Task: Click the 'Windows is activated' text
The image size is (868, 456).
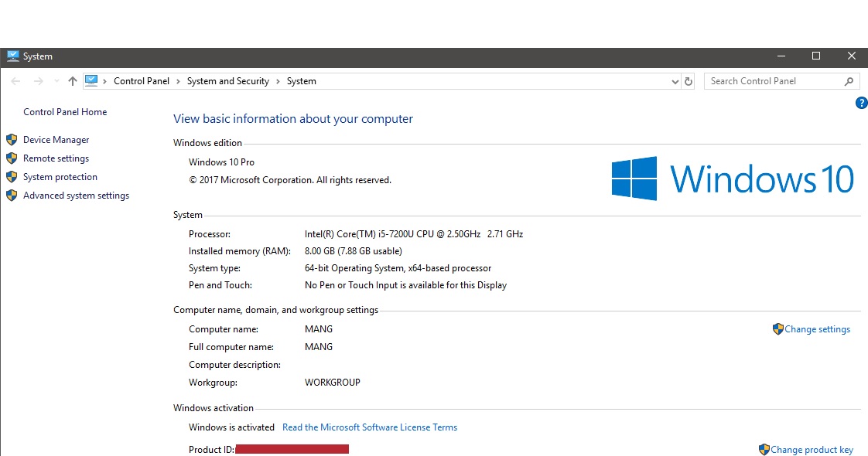Action: click(231, 427)
